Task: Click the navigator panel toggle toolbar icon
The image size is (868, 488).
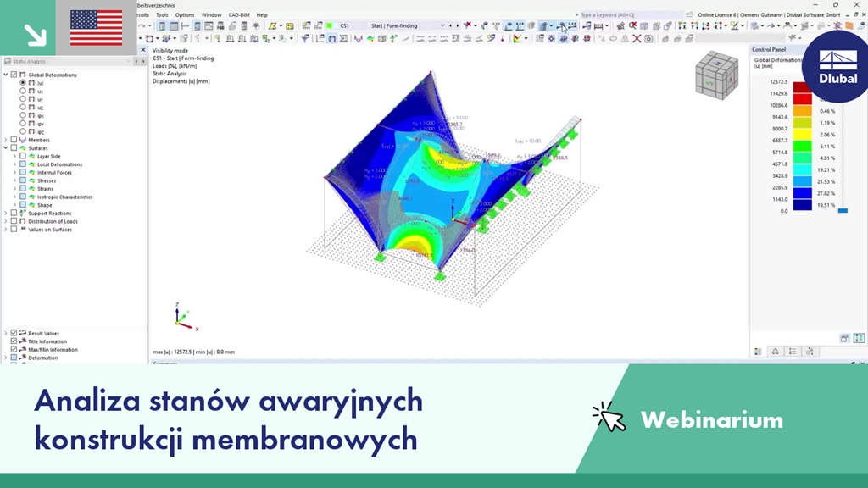Action: coord(162,25)
